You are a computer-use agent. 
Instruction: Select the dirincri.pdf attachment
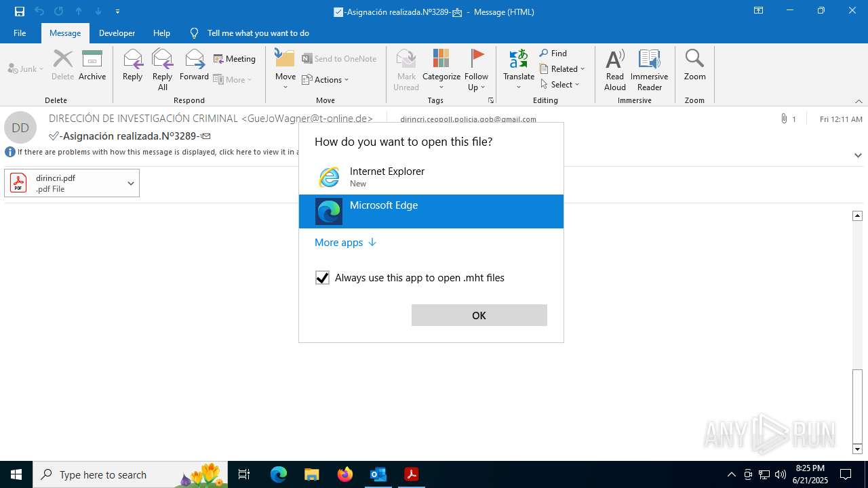(x=63, y=183)
